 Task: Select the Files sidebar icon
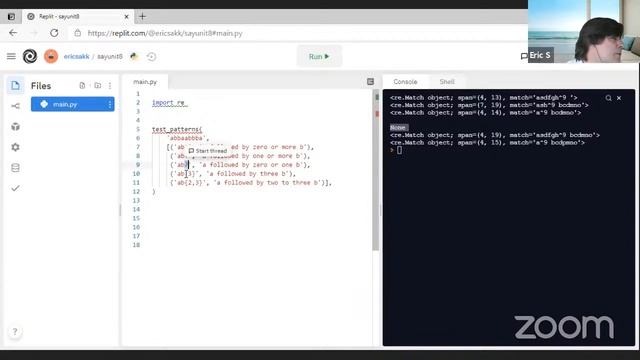point(16,85)
